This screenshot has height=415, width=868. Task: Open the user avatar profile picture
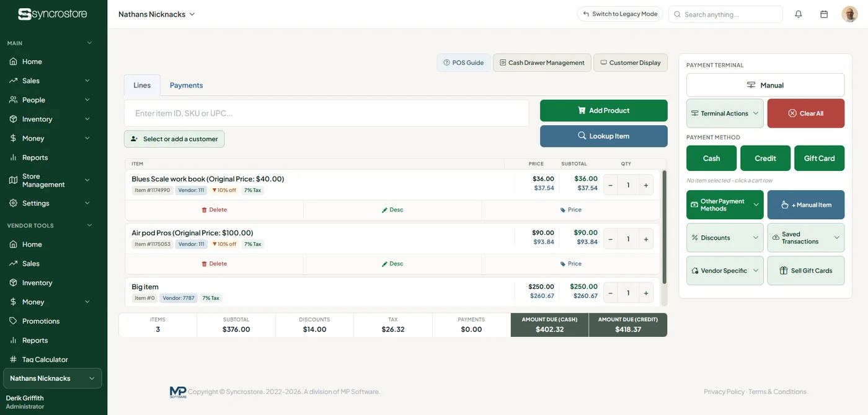coord(849,14)
